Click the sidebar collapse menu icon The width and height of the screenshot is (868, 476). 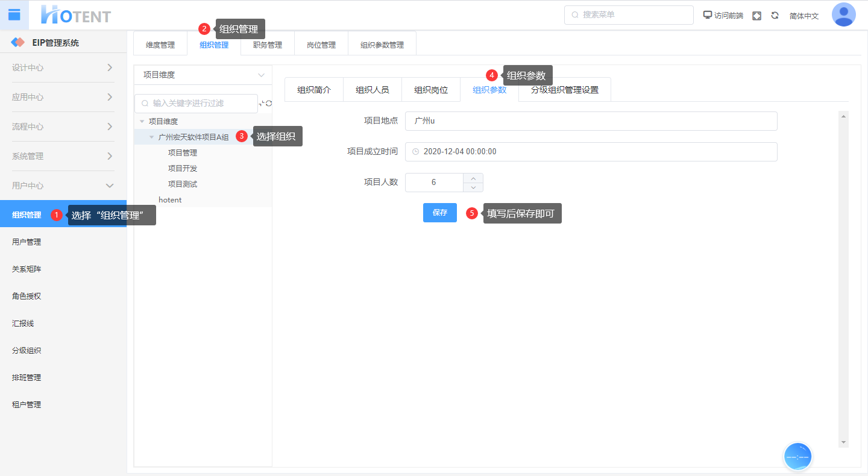point(14,15)
